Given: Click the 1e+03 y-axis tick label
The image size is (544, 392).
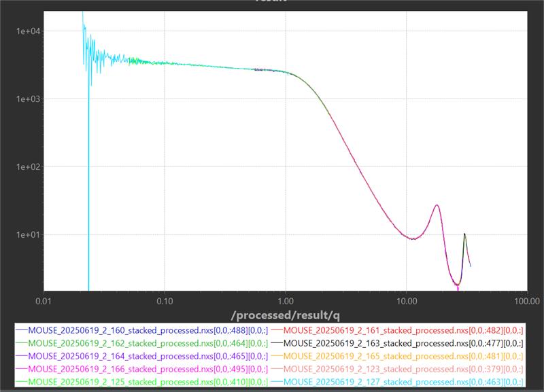Looking at the screenshot, I should pos(30,99).
